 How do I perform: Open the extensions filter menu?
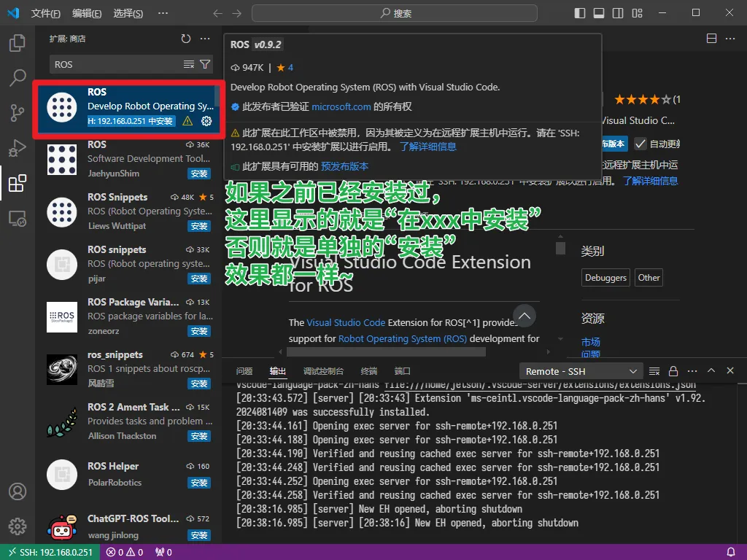(x=205, y=64)
